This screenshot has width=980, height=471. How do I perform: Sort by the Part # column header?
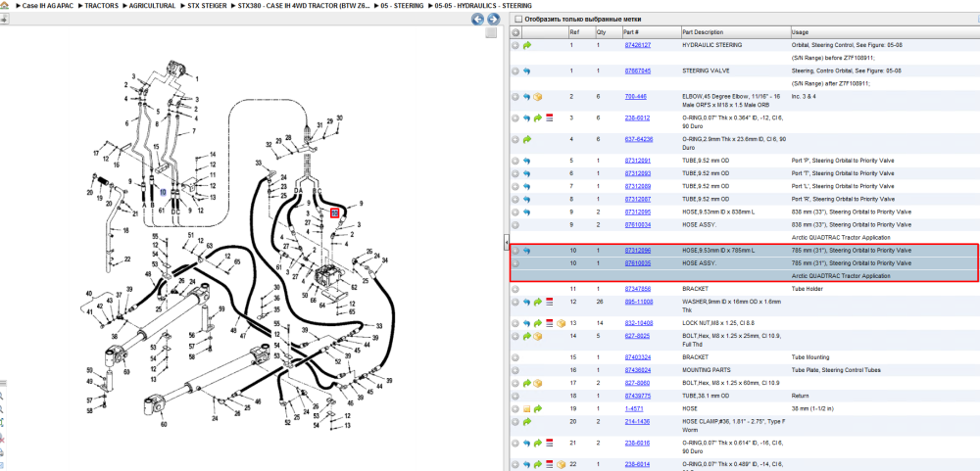(x=652, y=32)
